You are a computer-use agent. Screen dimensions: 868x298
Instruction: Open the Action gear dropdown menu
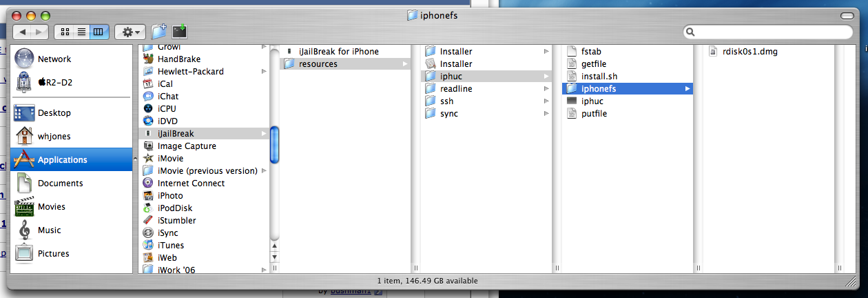tap(130, 32)
